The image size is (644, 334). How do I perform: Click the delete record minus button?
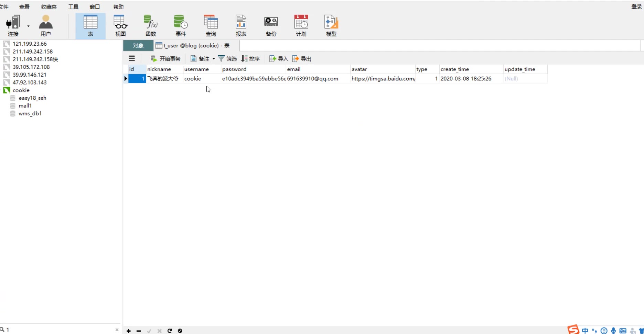pos(139,331)
